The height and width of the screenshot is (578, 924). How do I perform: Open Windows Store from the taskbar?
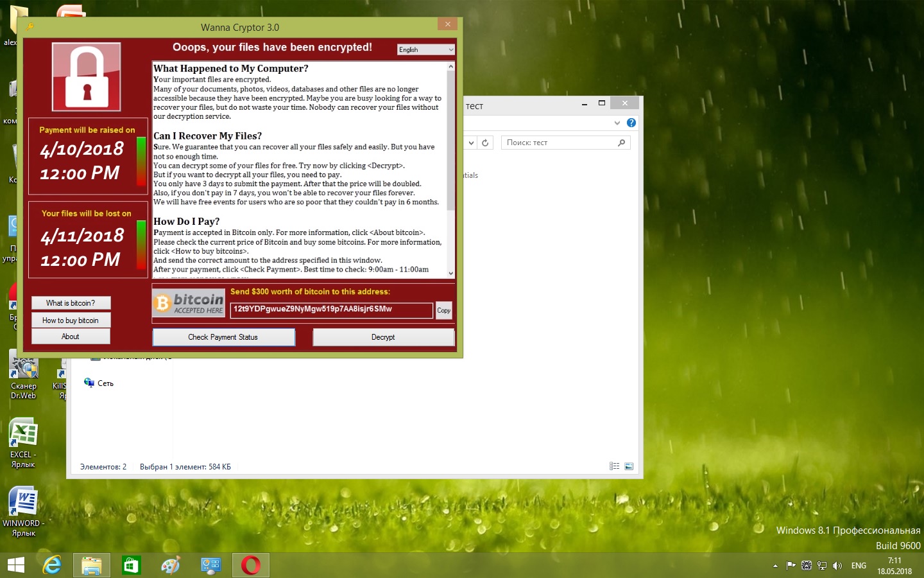pos(131,565)
